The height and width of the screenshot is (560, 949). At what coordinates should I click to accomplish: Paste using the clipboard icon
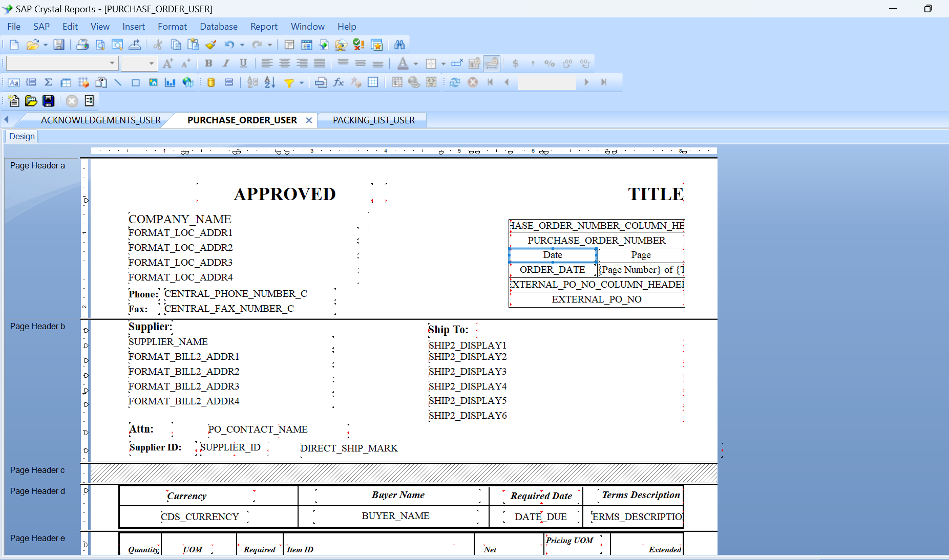tap(193, 45)
